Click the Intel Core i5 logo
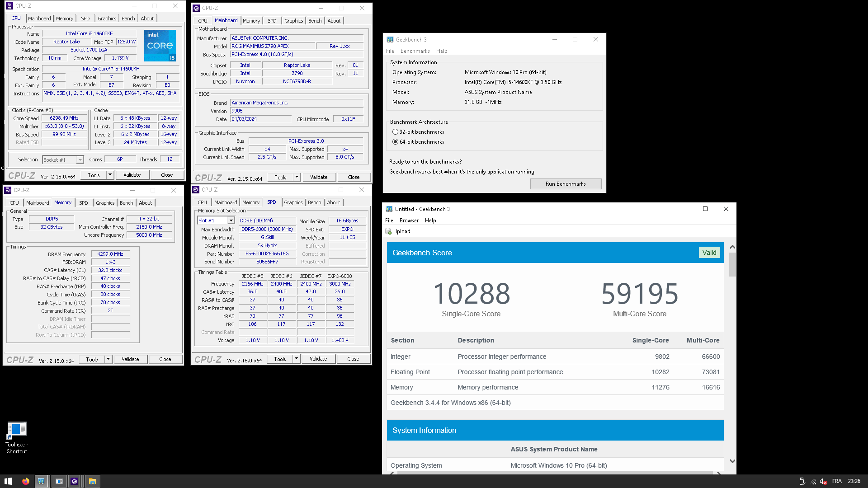 160,46
